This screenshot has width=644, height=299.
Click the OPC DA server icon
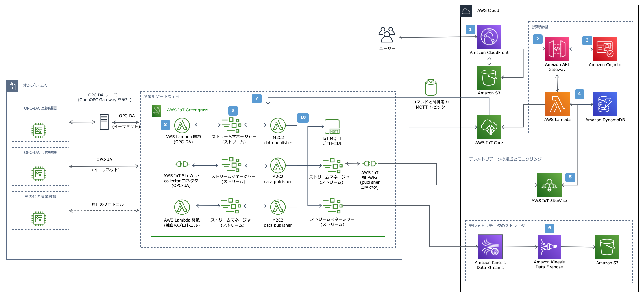[104, 122]
